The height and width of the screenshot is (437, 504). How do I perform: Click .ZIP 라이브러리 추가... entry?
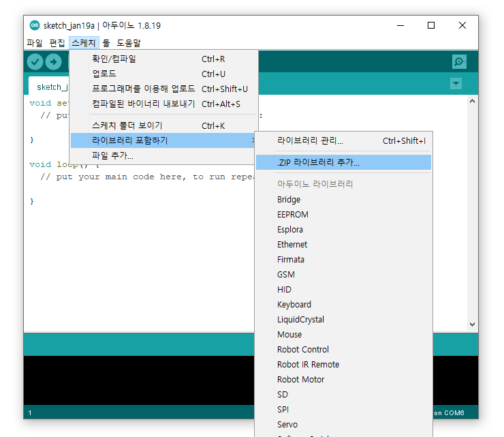pos(344,162)
